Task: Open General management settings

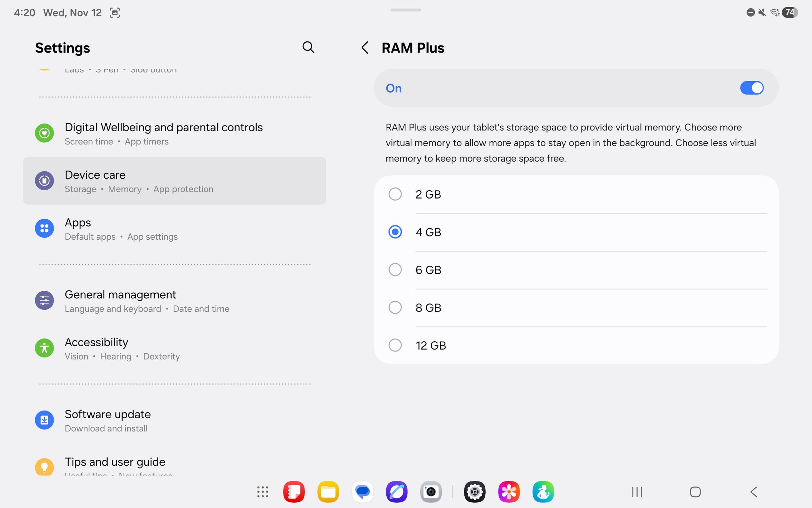Action: click(147, 301)
